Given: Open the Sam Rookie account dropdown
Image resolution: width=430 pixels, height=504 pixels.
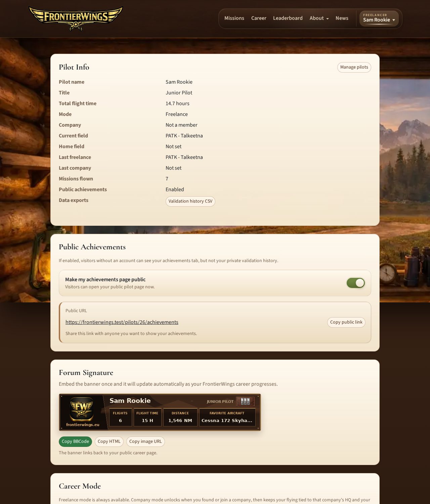Looking at the screenshot, I should click(379, 18).
